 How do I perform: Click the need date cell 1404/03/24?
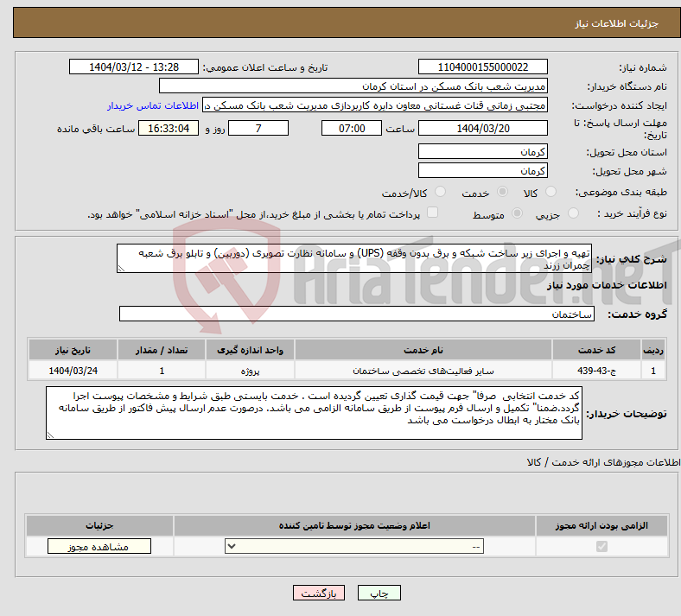click(73, 371)
